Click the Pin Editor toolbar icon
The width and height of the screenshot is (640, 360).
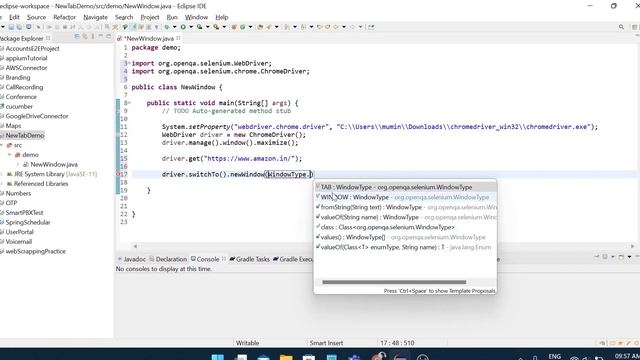pyautogui.click(x=371, y=27)
